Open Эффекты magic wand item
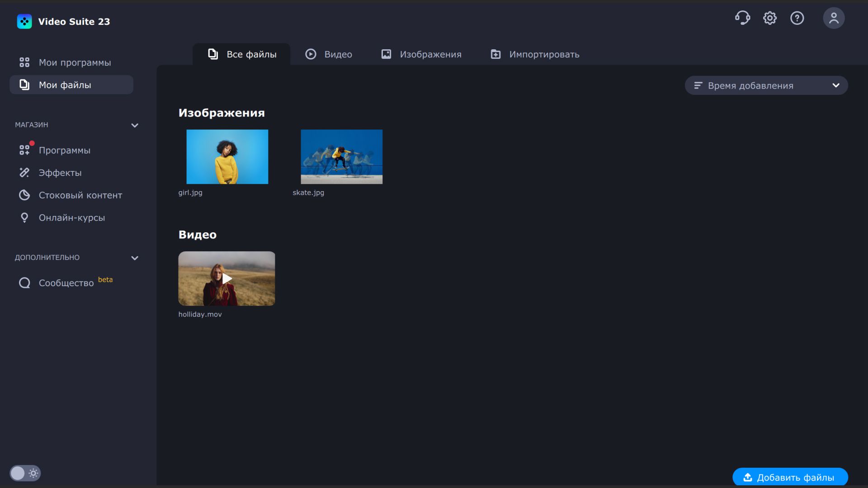The height and width of the screenshot is (488, 868). [x=60, y=173]
